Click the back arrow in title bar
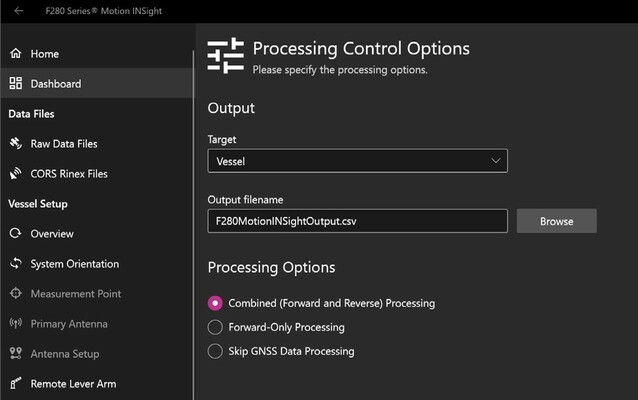The height and width of the screenshot is (400, 638). pos(19,10)
